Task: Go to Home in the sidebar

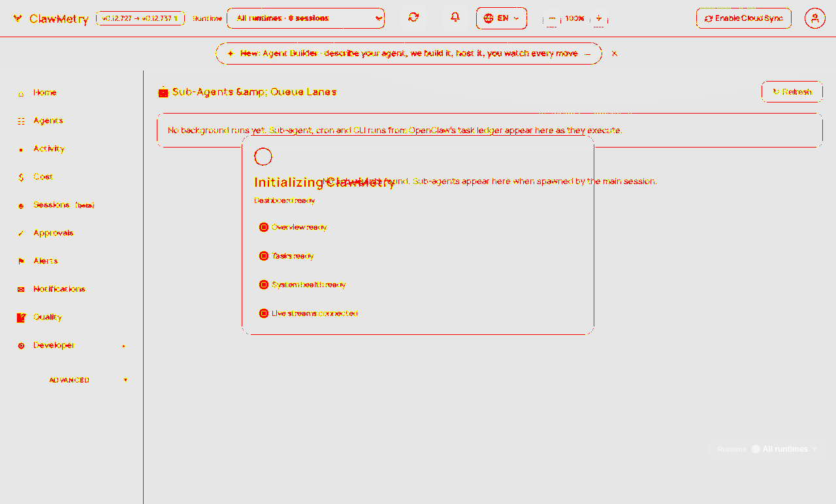Action: coord(72,93)
